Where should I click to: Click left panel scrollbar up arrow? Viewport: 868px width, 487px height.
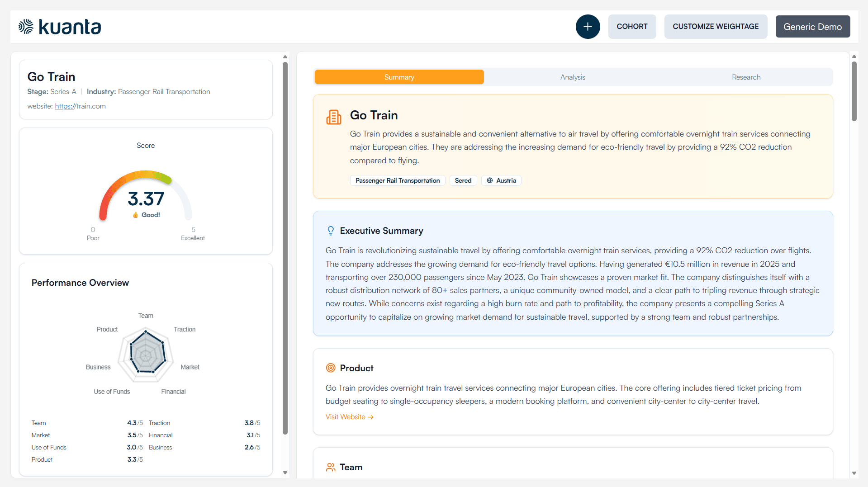[285, 57]
